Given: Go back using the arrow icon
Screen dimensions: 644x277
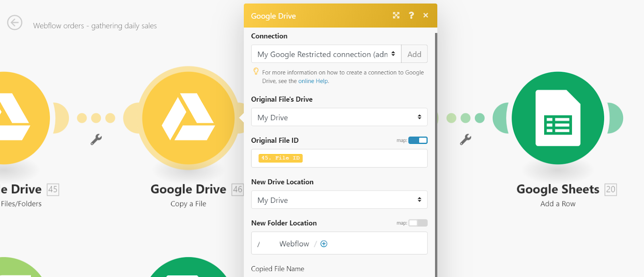Looking at the screenshot, I should 14,23.
